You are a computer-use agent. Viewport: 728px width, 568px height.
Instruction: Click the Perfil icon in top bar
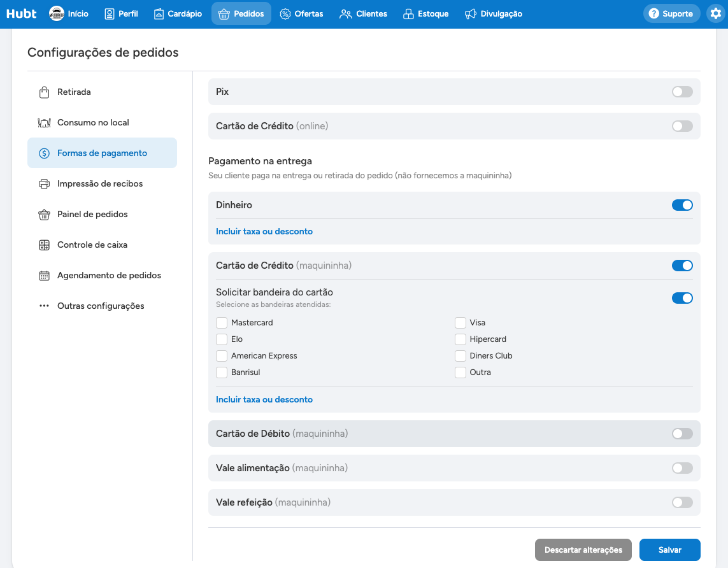[x=109, y=14]
